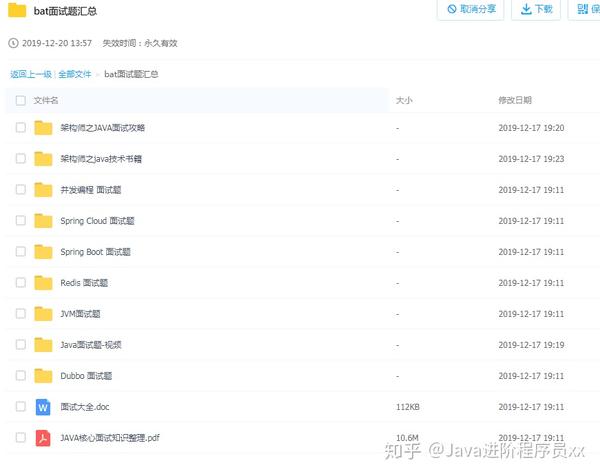Click the 取消分享 cancel share button
Viewport: 600px width, 474px height.
click(471, 9)
